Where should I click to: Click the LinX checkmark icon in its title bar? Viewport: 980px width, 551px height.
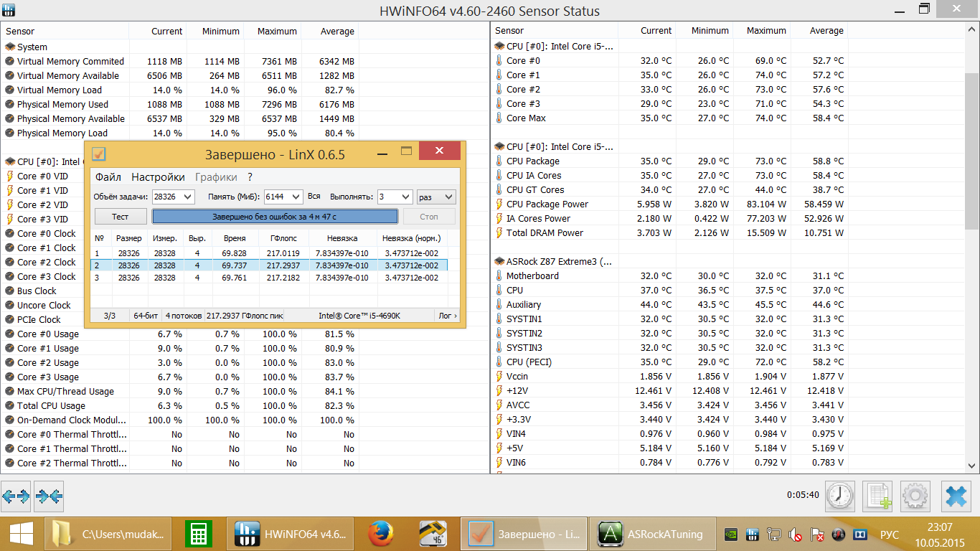(x=99, y=154)
